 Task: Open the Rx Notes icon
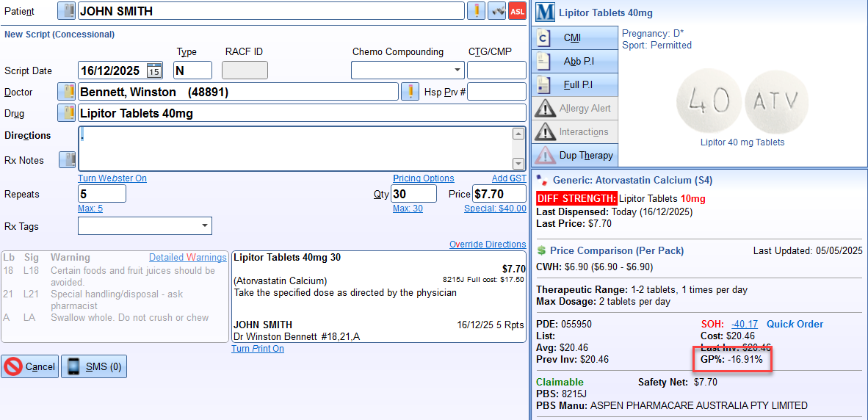pos(66,160)
